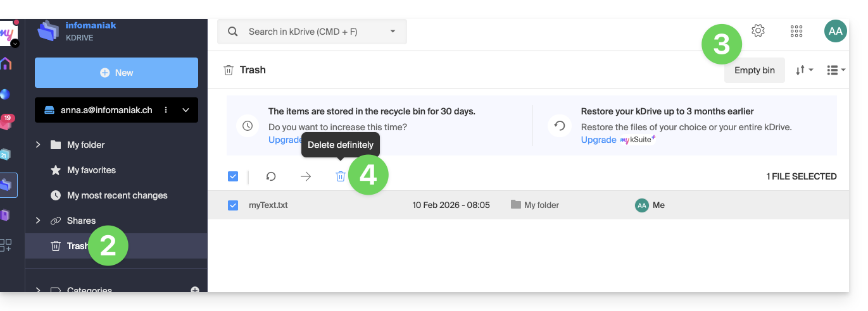Open the anna.a@infomaniak.ch drive dropdown
The width and height of the screenshot is (868, 311).
[186, 110]
